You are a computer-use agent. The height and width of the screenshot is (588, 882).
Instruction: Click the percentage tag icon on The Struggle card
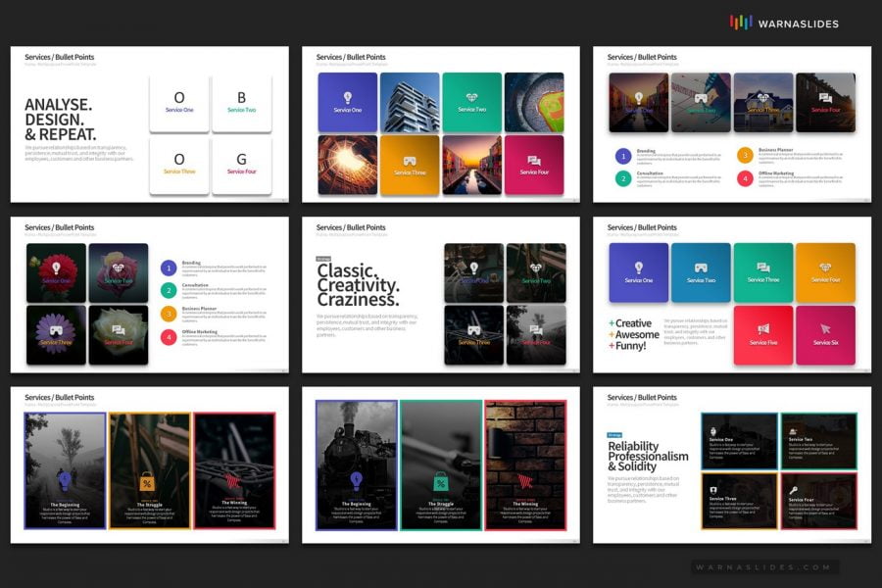tap(147, 482)
